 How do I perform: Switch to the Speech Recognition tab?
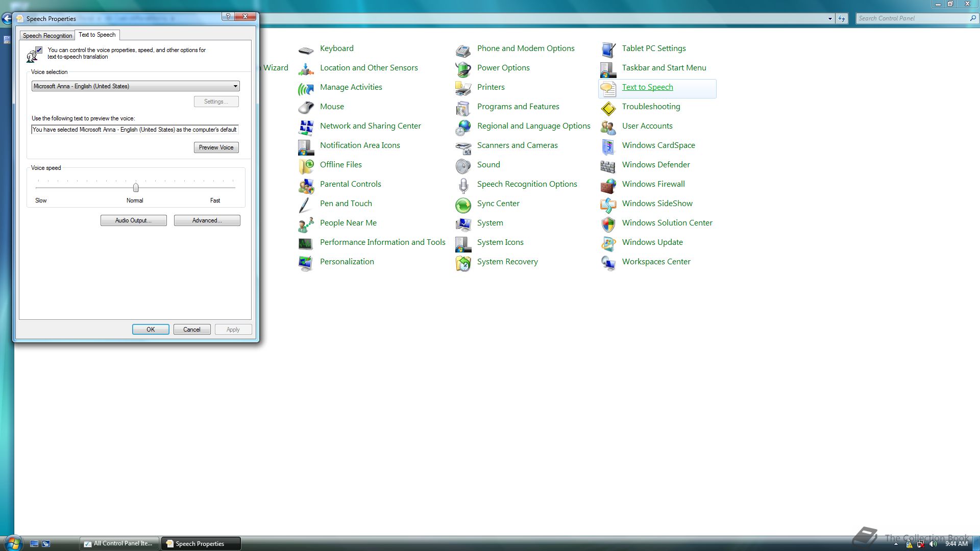click(x=47, y=36)
